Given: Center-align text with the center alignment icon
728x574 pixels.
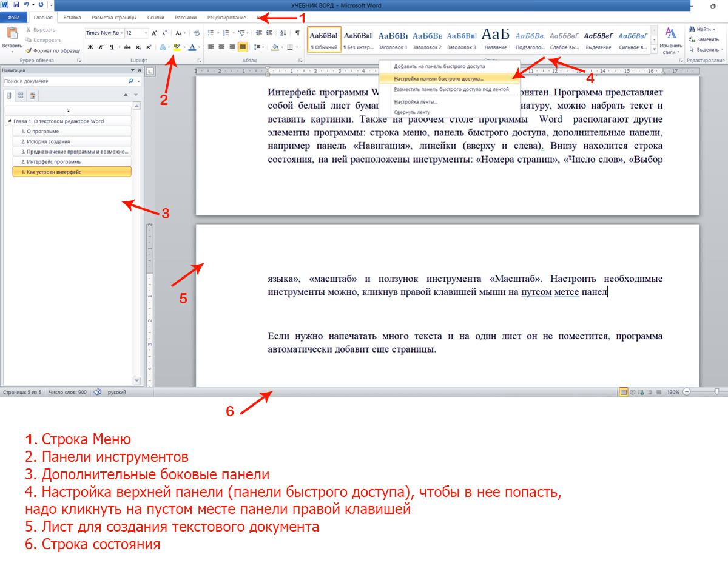Looking at the screenshot, I should pyautogui.click(x=221, y=47).
